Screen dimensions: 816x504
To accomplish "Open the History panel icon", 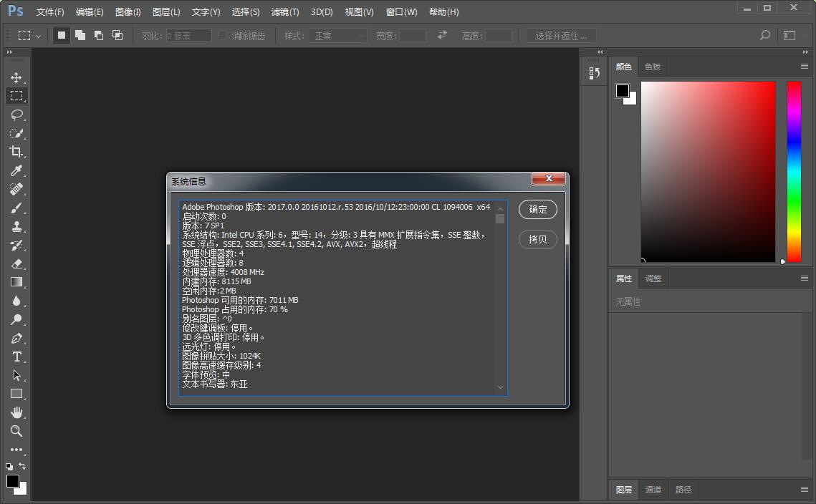I will [x=594, y=73].
